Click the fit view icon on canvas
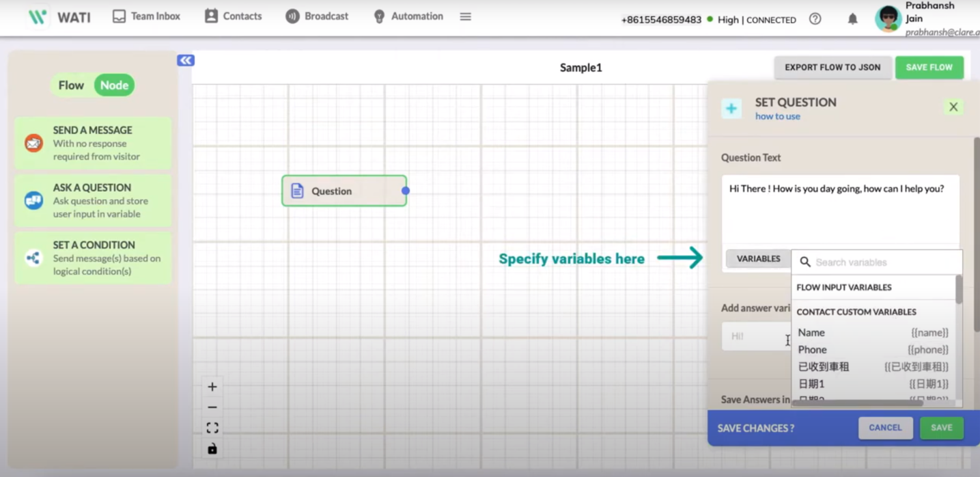Screen dimensions: 980x477 click(212, 428)
